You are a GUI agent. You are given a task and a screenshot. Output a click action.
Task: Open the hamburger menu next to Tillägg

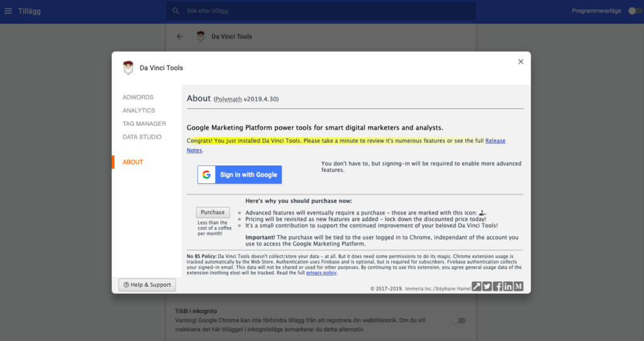(x=8, y=11)
